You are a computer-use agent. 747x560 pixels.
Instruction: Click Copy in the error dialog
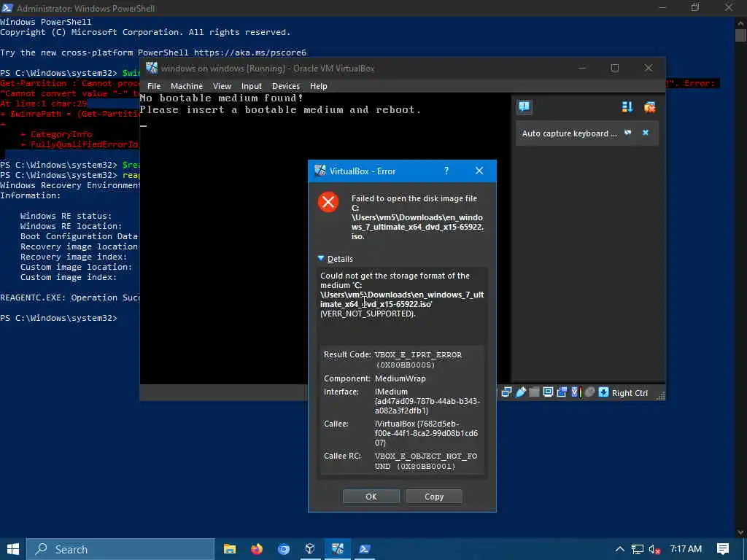point(434,496)
